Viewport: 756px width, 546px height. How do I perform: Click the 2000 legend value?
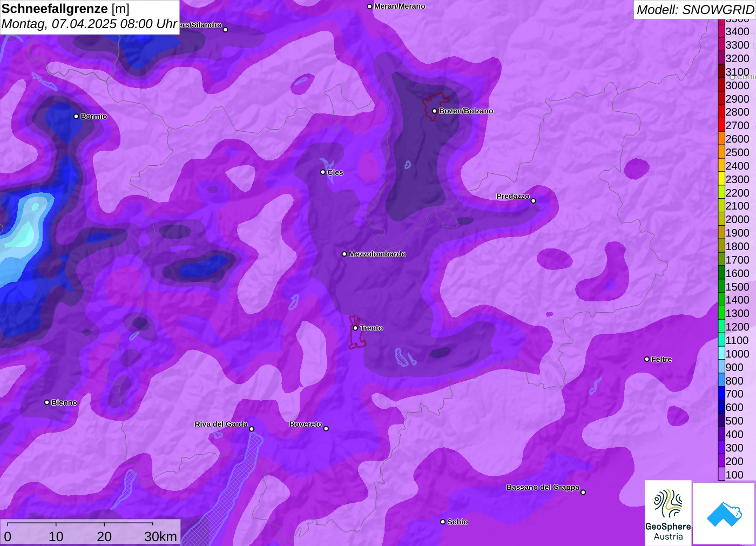click(737, 219)
